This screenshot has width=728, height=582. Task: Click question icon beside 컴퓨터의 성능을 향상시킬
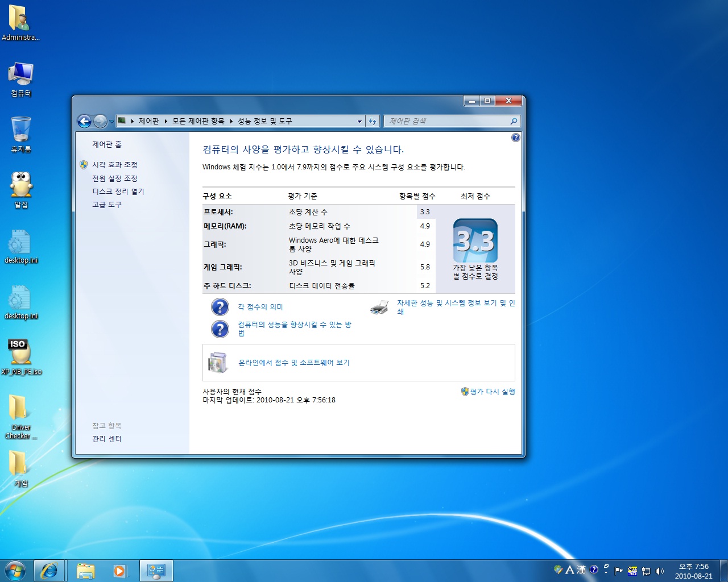pos(220,329)
